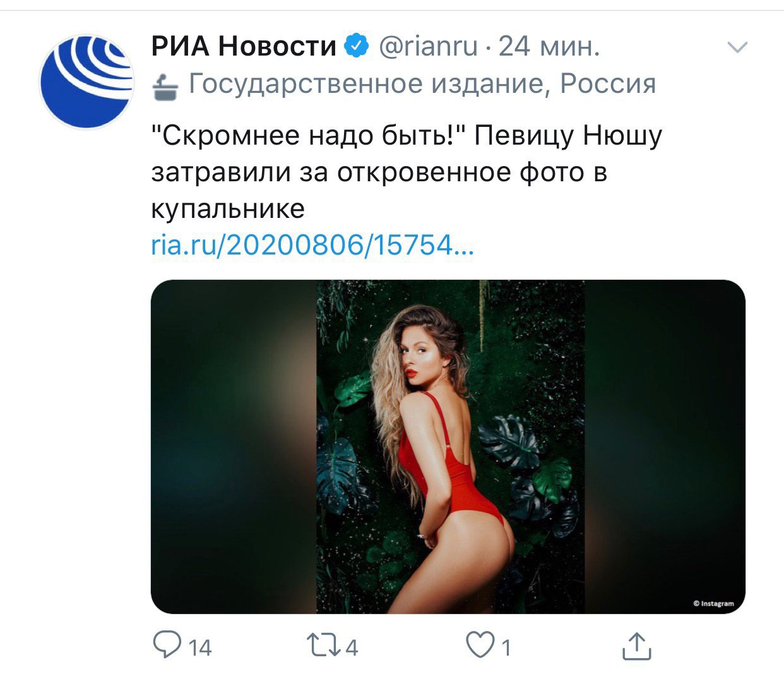
Task: Click the state-affiliated media podium icon
Action: 166,85
